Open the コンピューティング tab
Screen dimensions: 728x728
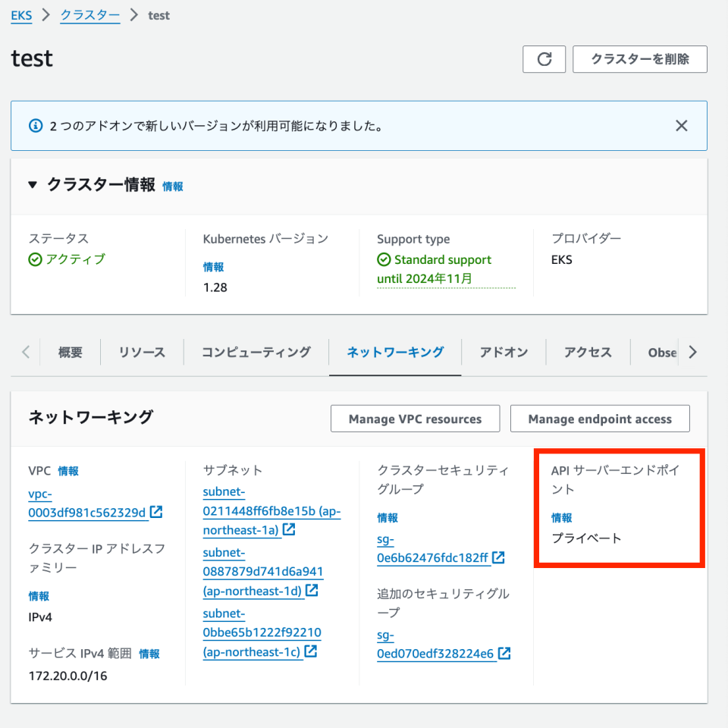(x=255, y=352)
